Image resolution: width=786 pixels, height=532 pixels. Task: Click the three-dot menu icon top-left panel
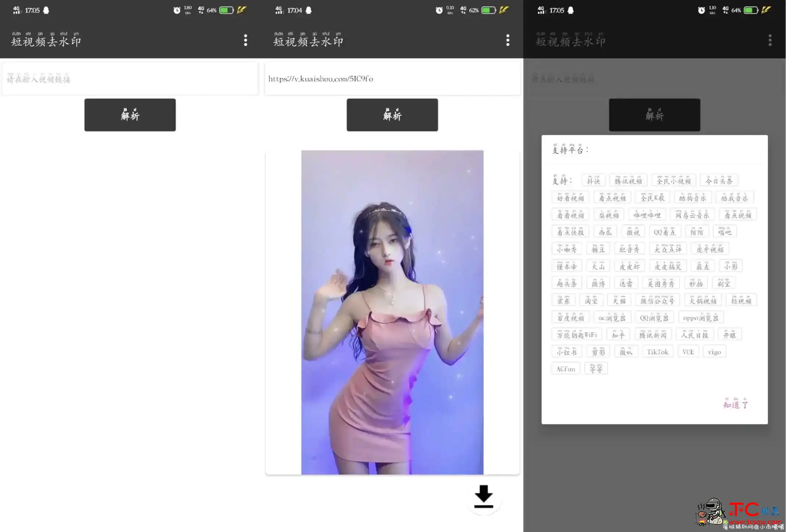tap(245, 40)
